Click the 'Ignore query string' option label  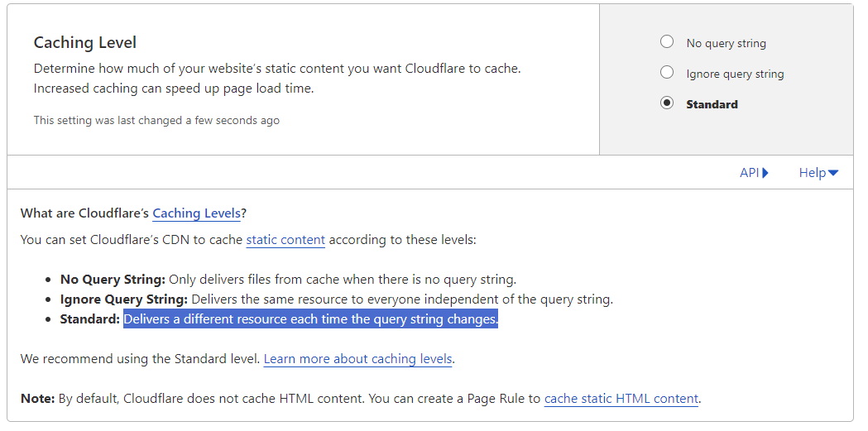[735, 74]
